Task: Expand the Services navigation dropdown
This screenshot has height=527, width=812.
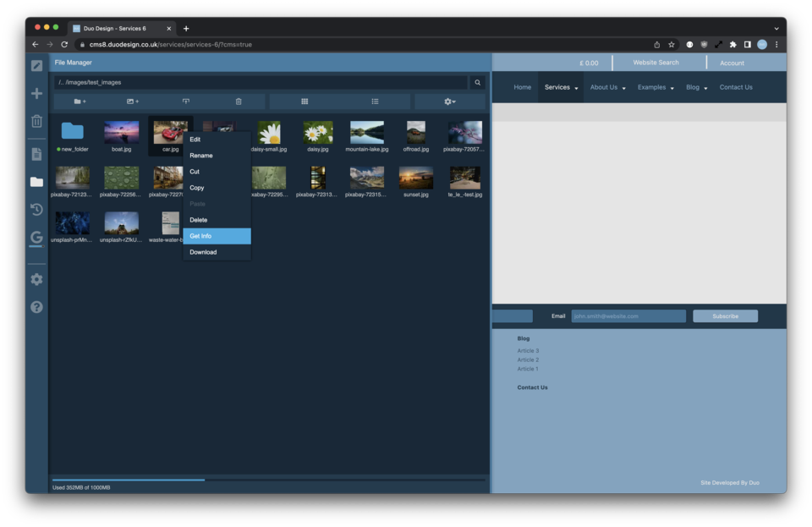Action: coord(561,87)
